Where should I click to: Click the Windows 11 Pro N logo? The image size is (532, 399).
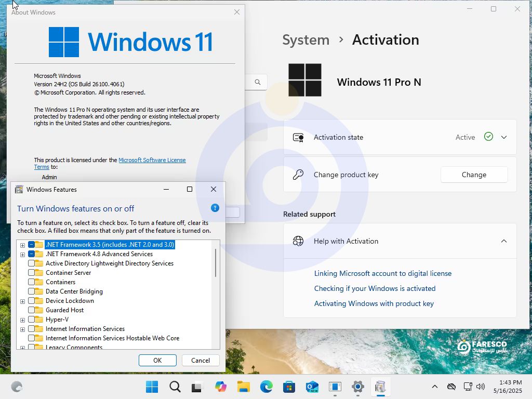(x=304, y=80)
